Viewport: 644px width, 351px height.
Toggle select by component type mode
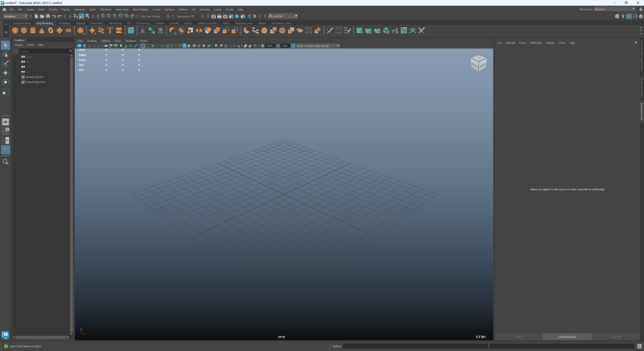point(87,16)
